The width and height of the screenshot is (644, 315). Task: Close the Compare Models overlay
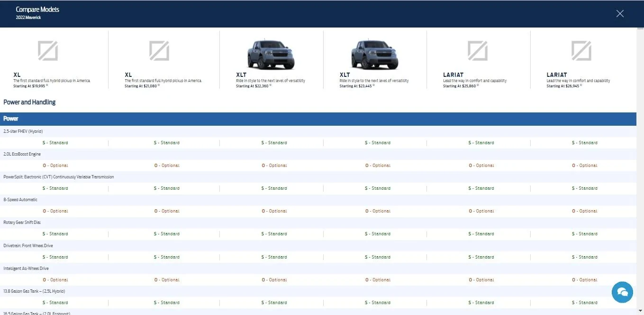(620, 14)
